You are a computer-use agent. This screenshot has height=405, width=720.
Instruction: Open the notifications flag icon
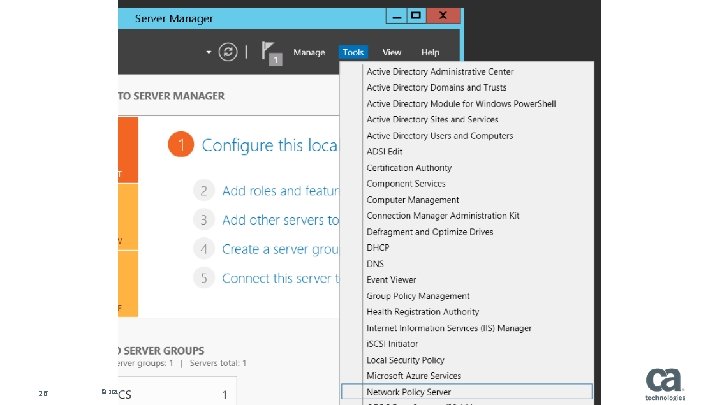271,53
